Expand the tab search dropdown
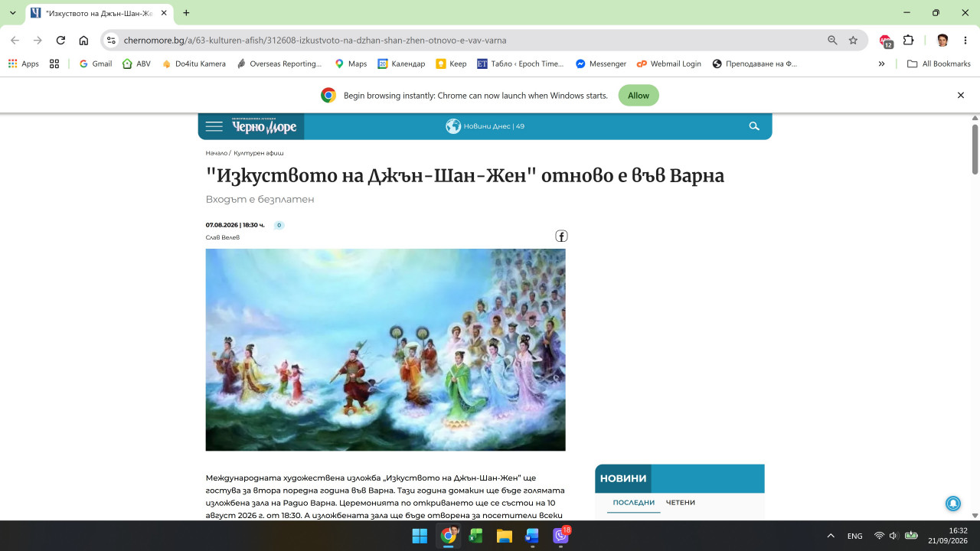This screenshot has width=980, height=551. tap(13, 13)
